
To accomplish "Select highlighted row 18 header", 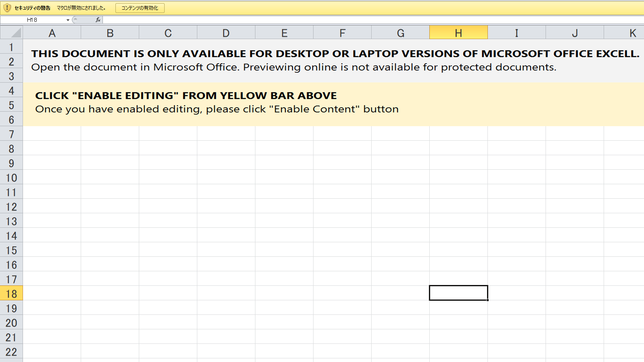I will (11, 293).
